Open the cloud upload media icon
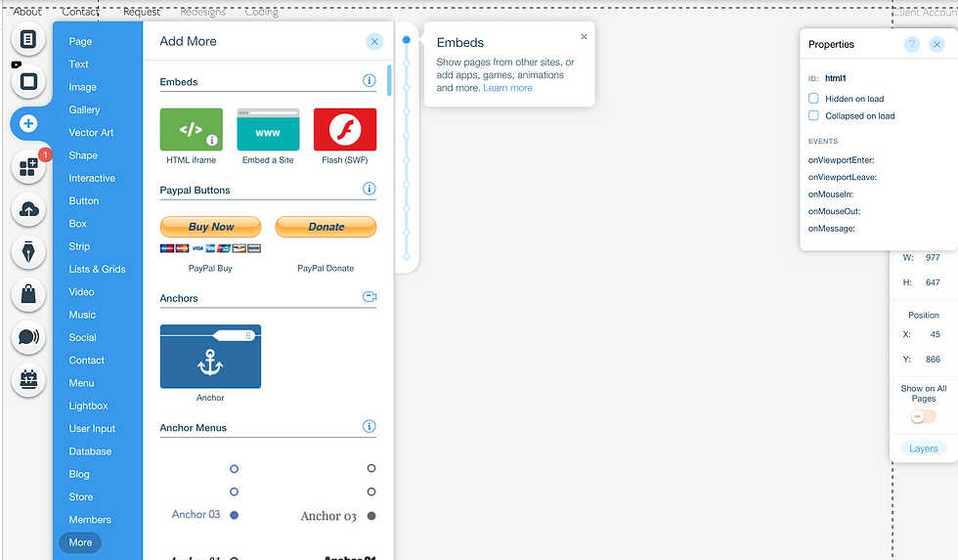This screenshot has height=560, width=958. pos(28,209)
